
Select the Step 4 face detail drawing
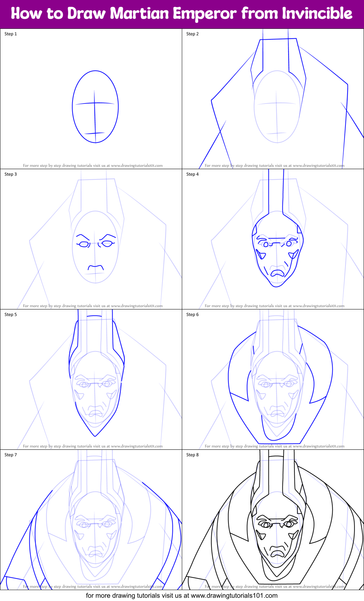tap(278, 228)
